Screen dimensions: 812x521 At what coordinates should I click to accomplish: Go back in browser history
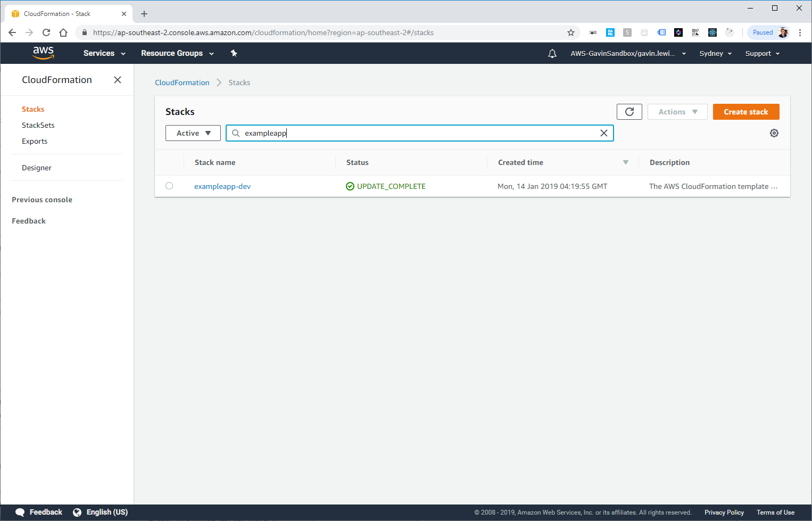tap(12, 32)
